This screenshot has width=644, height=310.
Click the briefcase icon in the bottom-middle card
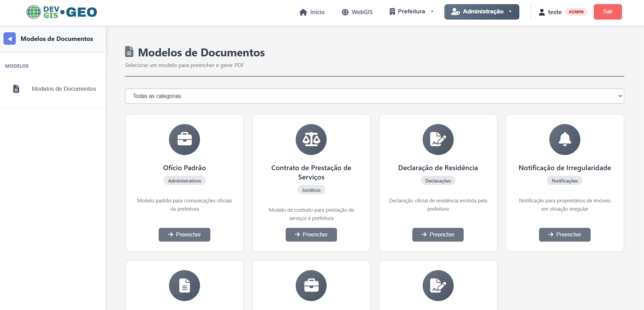pyautogui.click(x=311, y=286)
